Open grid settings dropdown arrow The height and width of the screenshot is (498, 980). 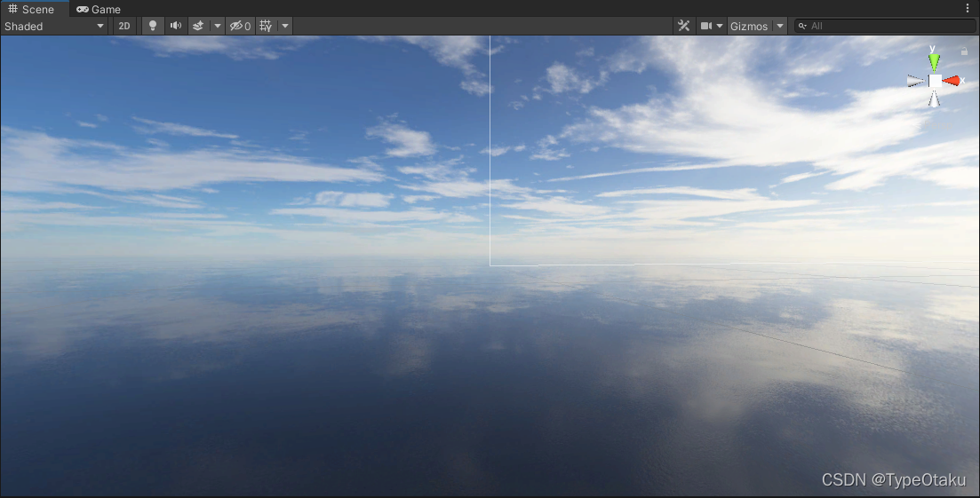(x=285, y=26)
